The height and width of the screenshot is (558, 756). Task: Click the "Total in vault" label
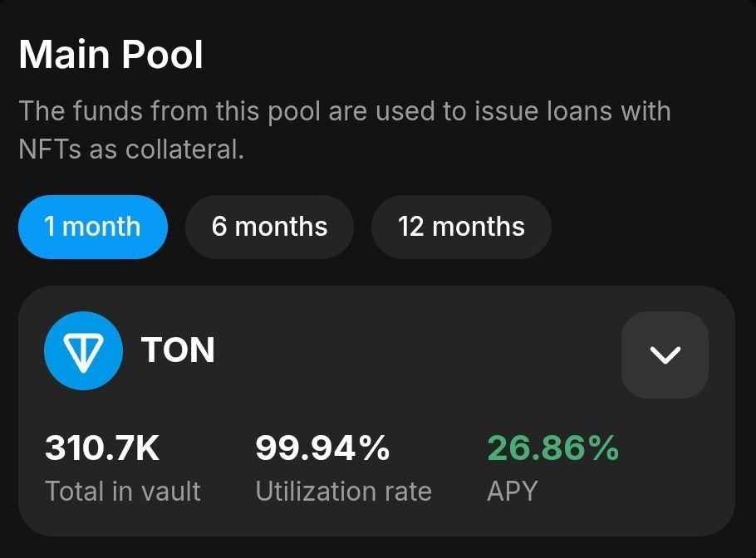[123, 492]
